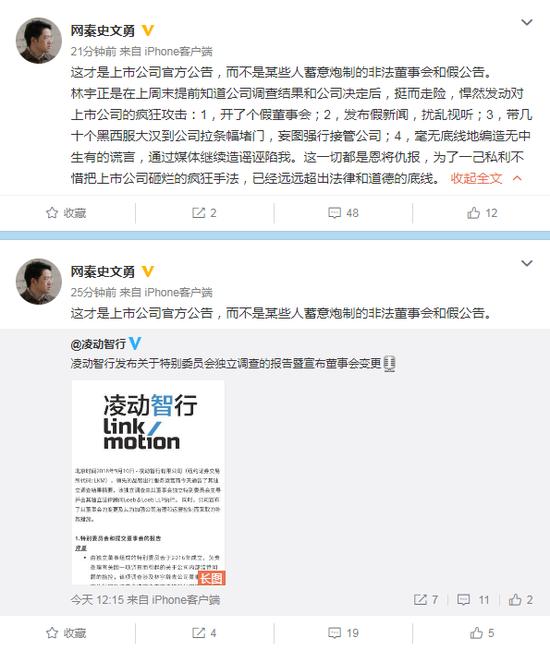550x650 pixels.
Task: View 11 comments on quoted 凌动智行 post
Action: click(473, 600)
